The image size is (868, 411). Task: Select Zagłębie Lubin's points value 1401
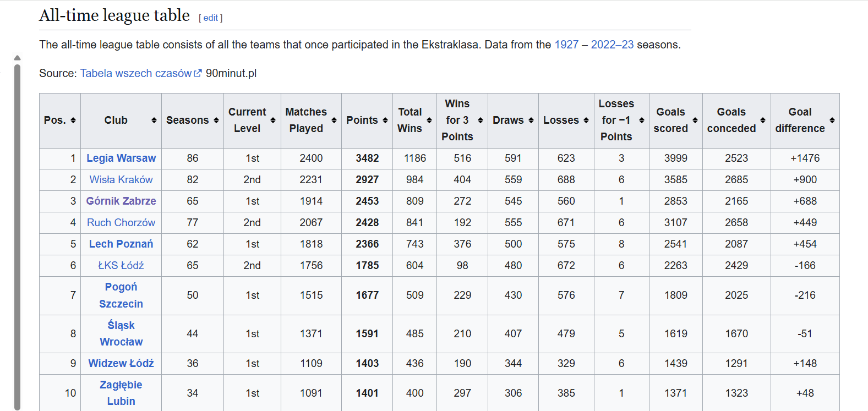[367, 393]
